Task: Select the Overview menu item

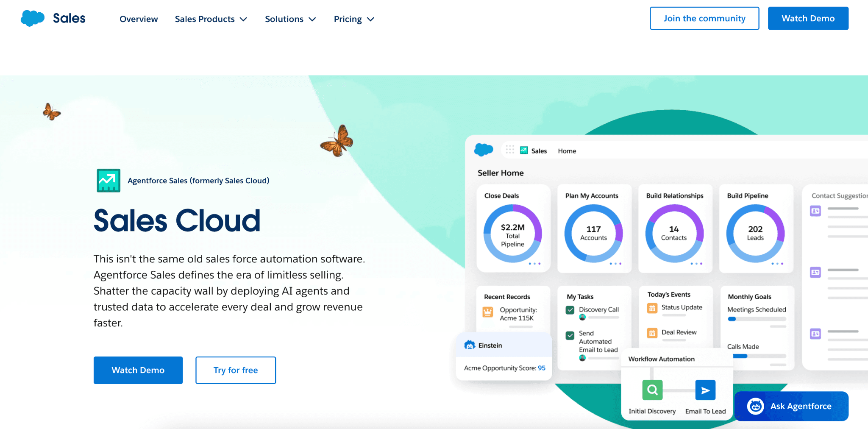Action: click(x=139, y=19)
